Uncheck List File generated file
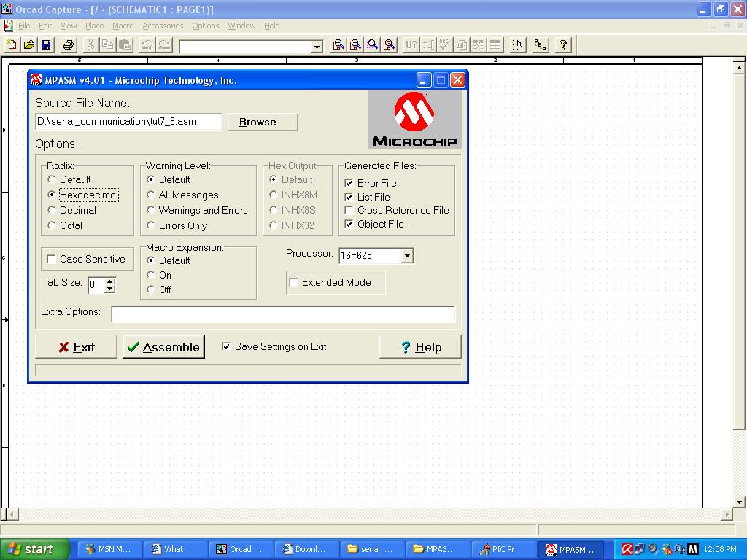The width and height of the screenshot is (747, 560). [x=349, y=197]
